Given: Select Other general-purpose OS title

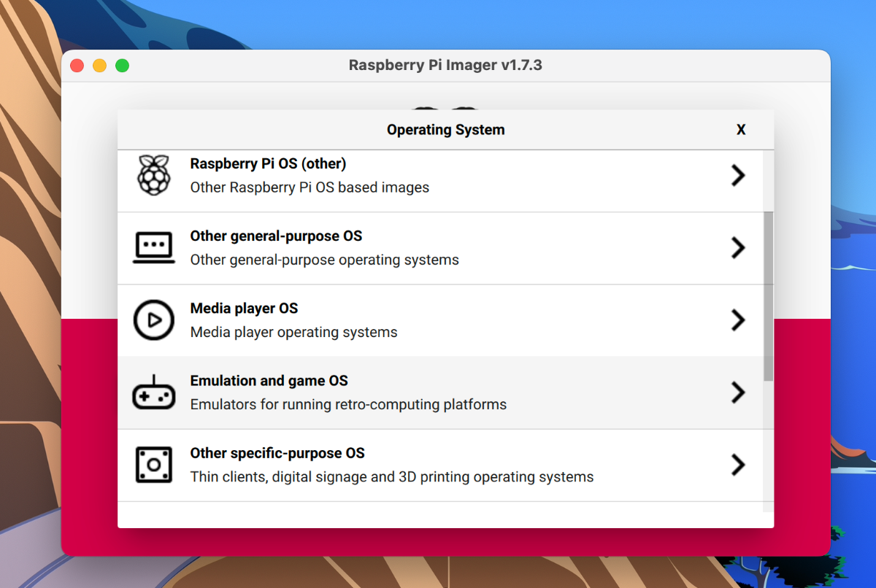Looking at the screenshot, I should [x=276, y=236].
